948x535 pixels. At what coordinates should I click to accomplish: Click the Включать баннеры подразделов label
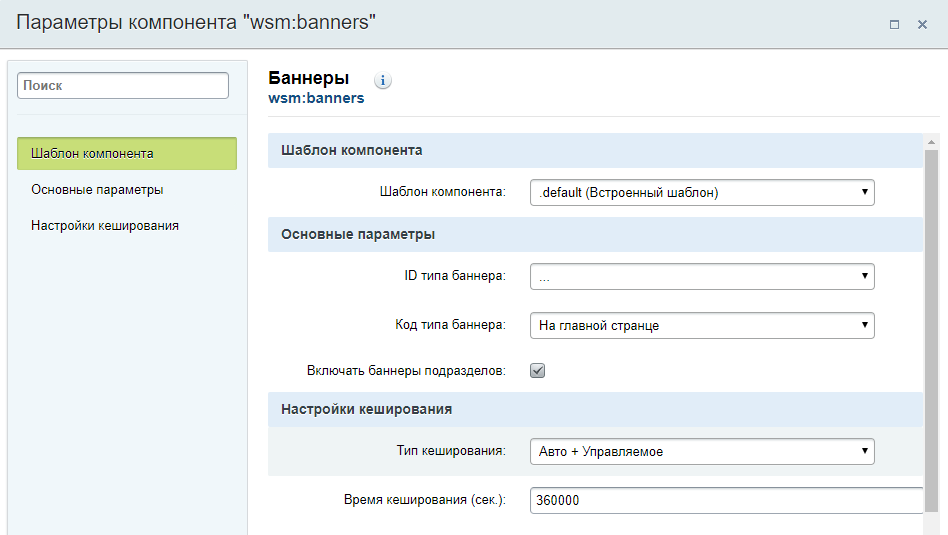tap(406, 371)
